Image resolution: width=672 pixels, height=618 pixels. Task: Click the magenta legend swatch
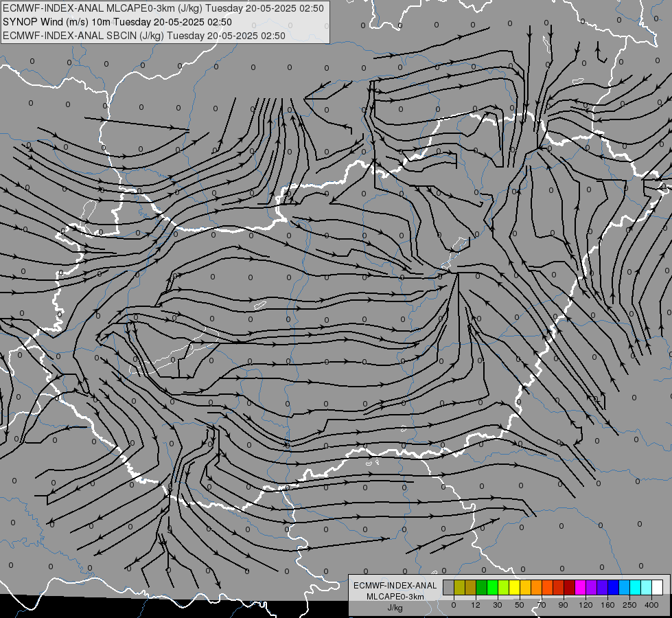581,587
